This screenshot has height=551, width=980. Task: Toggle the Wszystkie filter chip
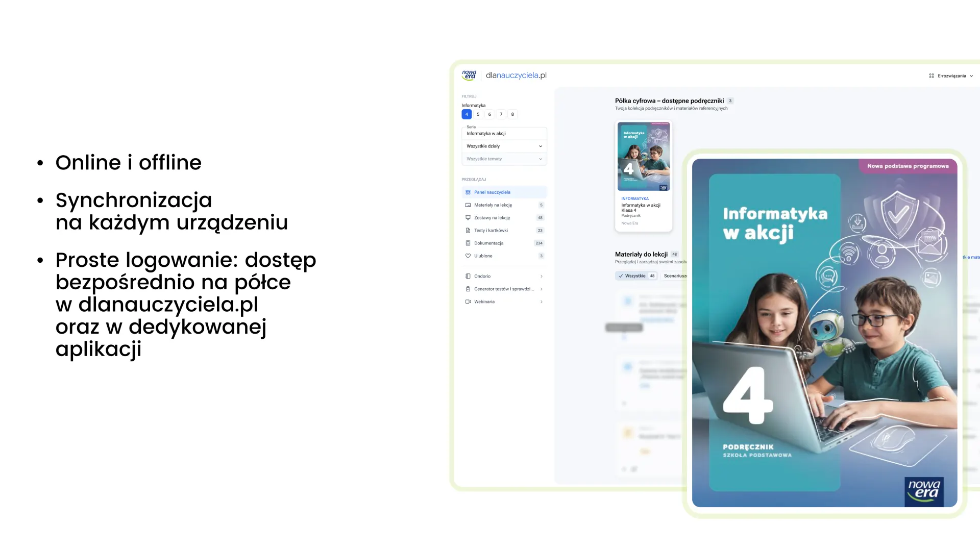pos(635,276)
